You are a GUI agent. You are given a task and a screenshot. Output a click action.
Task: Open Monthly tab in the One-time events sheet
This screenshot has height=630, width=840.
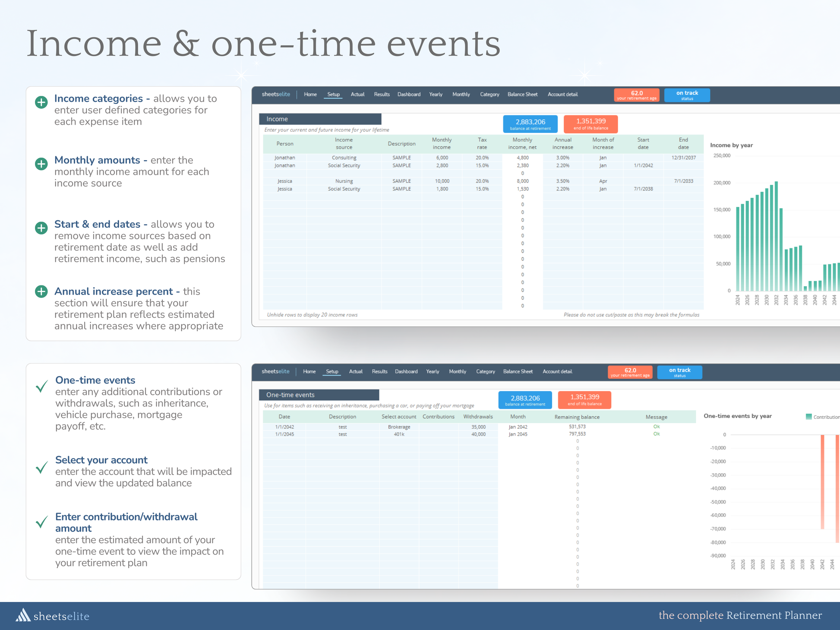coord(458,371)
